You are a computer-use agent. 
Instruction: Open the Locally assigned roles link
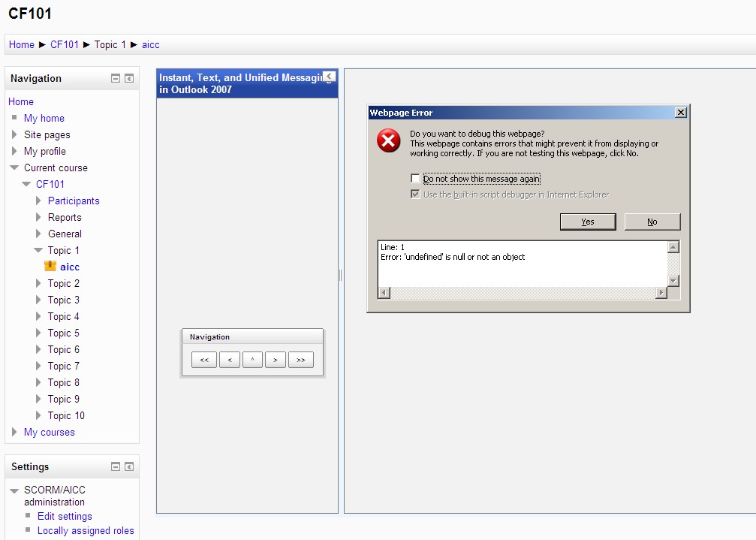(86, 530)
